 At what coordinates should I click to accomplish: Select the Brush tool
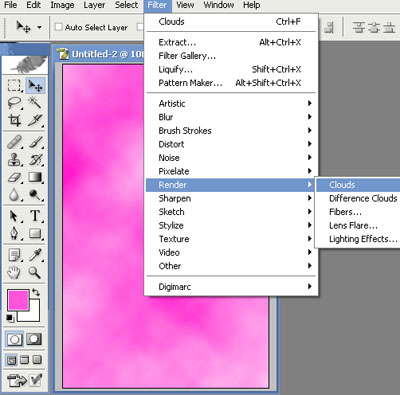[x=35, y=142]
